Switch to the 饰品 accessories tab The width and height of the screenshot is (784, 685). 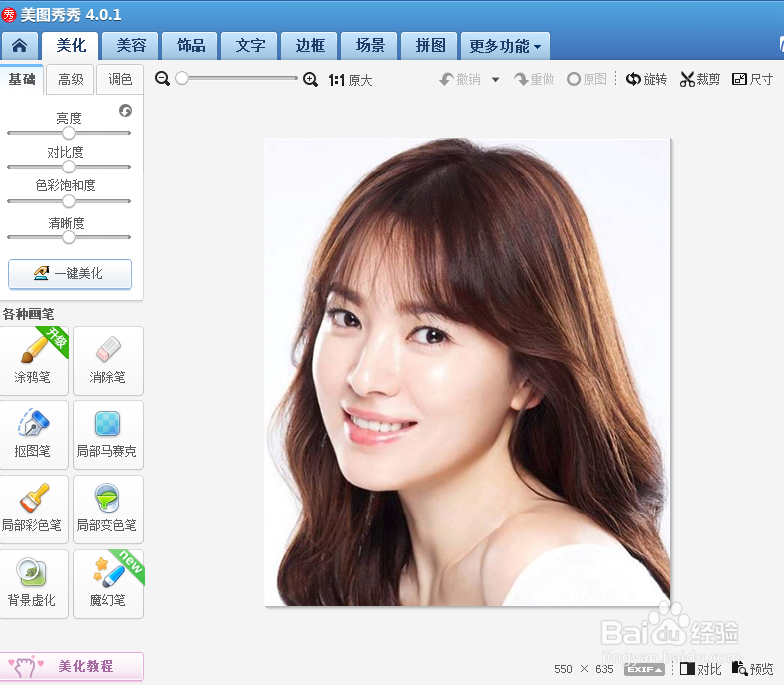[x=190, y=46]
